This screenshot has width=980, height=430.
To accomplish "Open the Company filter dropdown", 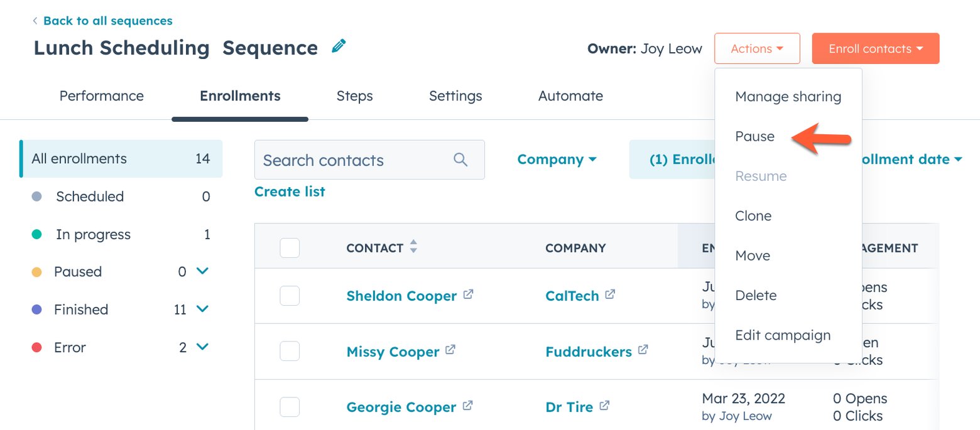I will click(557, 159).
